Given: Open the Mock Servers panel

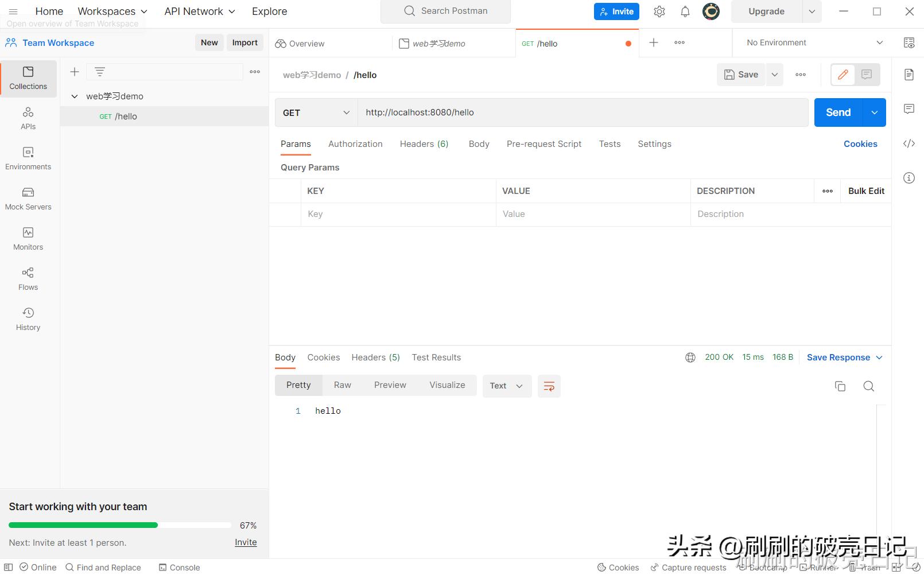Looking at the screenshot, I should coord(28,199).
